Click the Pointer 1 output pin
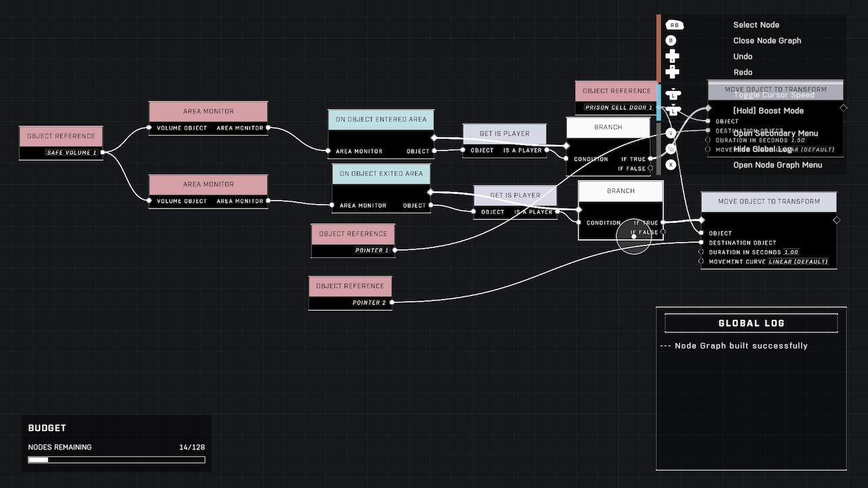868x488 pixels. pos(394,250)
